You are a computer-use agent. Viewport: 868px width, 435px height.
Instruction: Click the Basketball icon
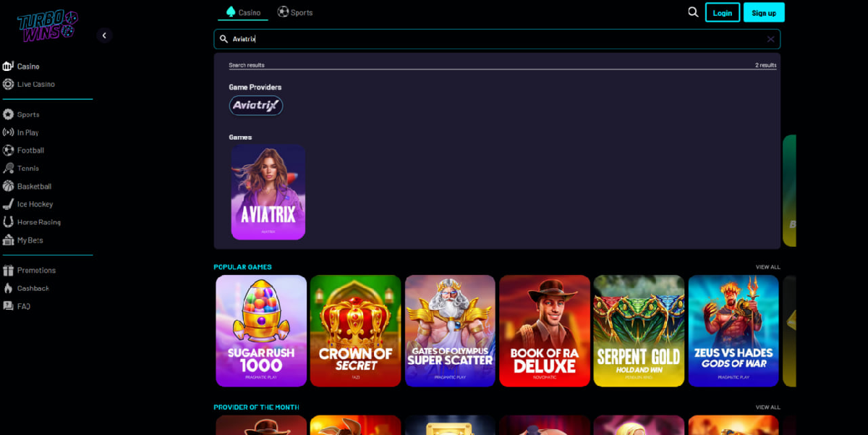coord(8,186)
